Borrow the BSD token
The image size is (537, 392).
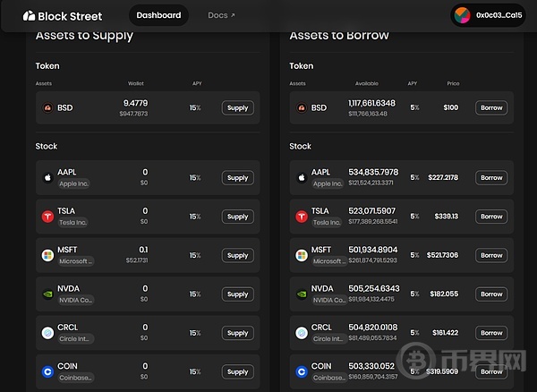(x=491, y=108)
